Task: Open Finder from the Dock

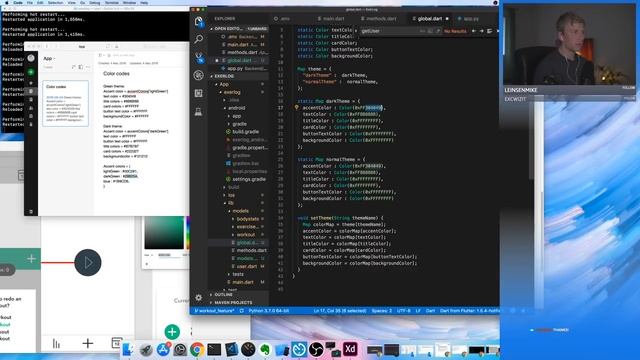Action: 128,349
